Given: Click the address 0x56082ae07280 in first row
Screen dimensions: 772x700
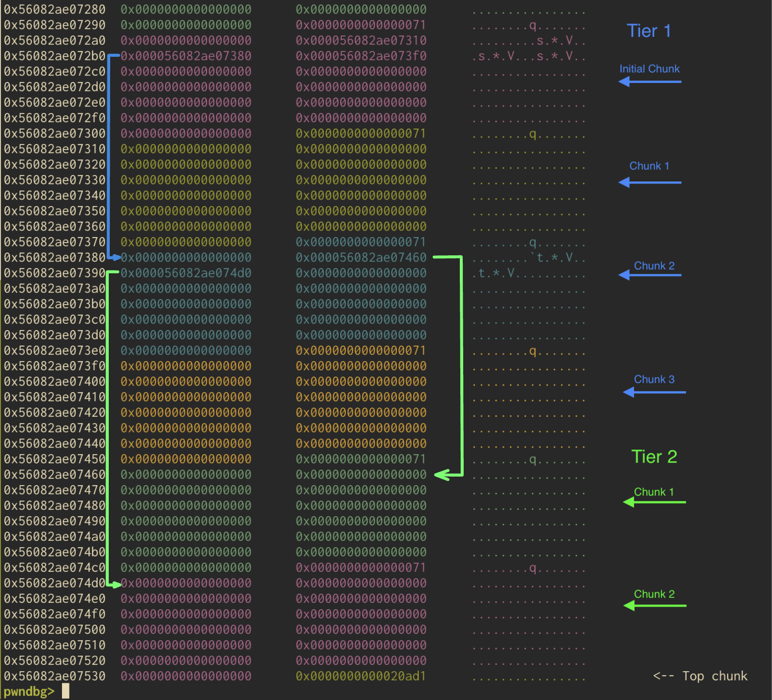Looking at the screenshot, I should click(54, 9).
